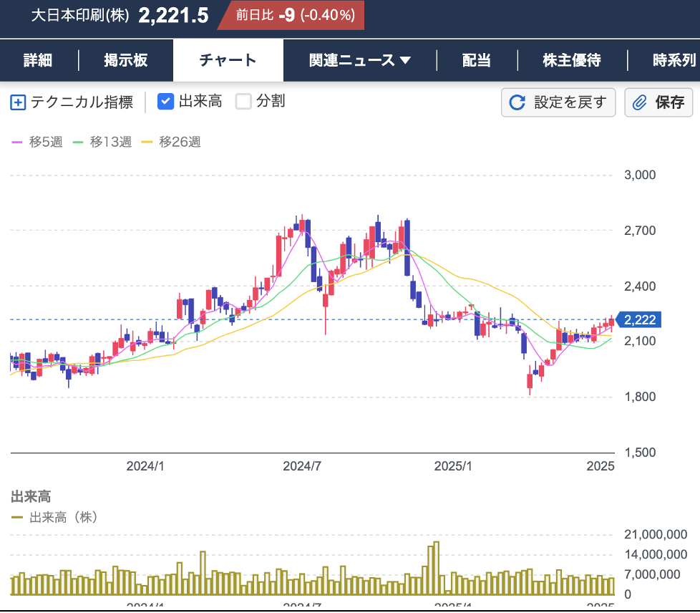700x613 pixels.
Task: Open the 詳細 tab
Action: [38, 60]
